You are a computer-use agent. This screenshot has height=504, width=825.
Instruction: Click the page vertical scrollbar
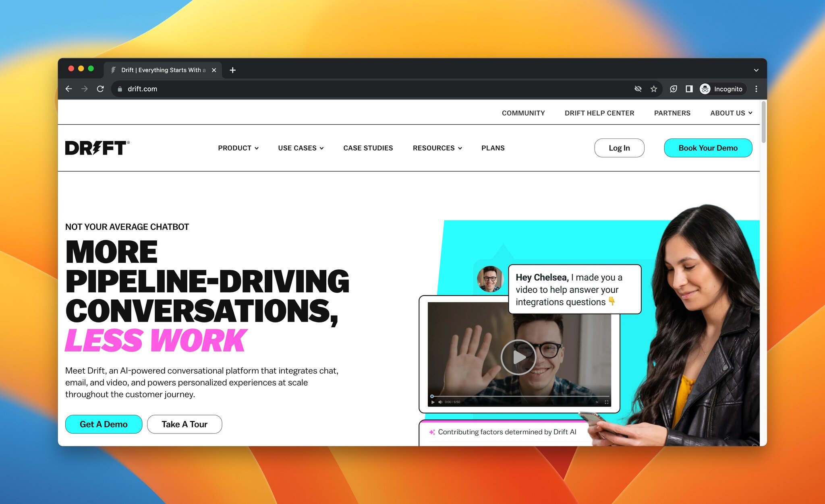pos(763,122)
